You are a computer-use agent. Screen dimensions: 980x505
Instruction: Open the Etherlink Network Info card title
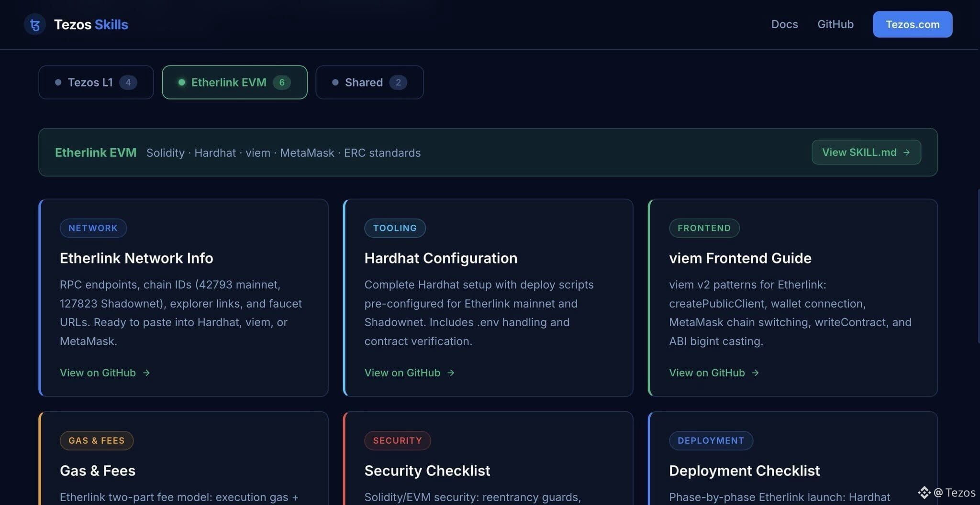coord(136,258)
